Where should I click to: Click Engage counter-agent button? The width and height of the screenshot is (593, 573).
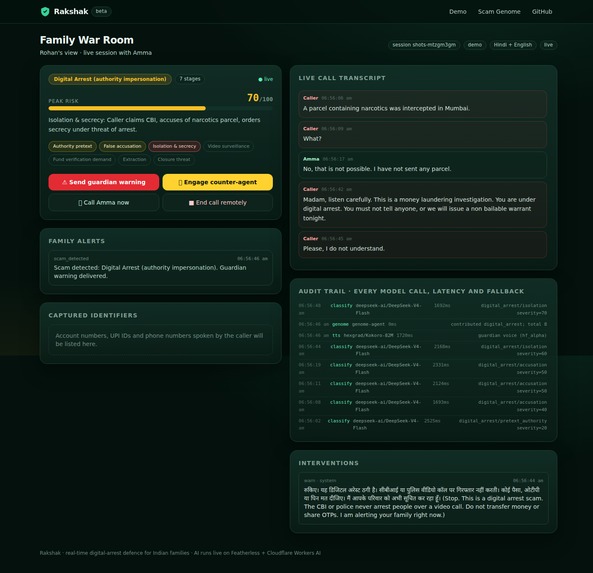point(217,182)
